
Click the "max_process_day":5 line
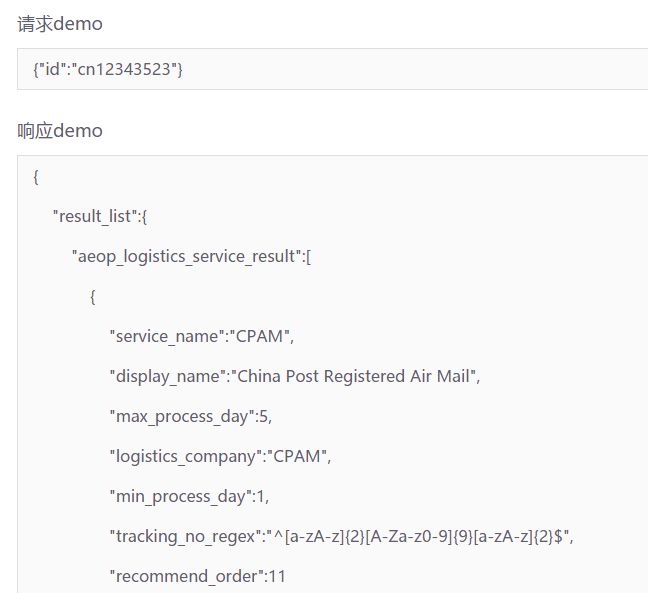[x=191, y=417]
